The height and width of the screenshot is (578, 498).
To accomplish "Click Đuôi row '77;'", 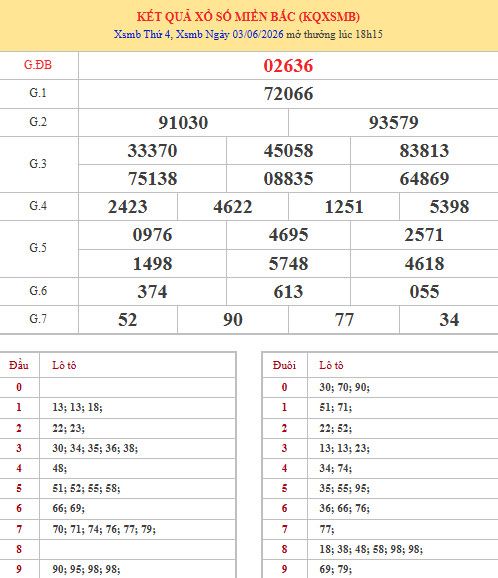I will tap(327, 529).
